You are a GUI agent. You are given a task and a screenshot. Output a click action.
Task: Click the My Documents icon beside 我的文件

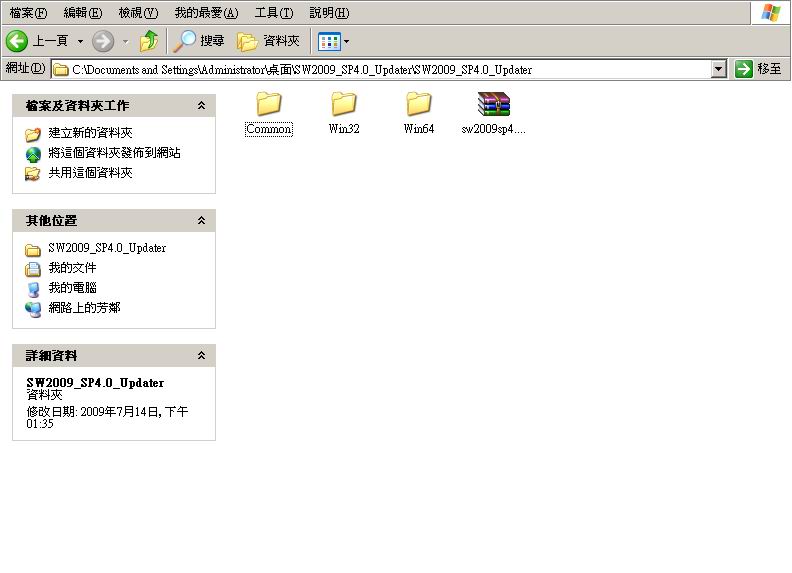(33, 269)
